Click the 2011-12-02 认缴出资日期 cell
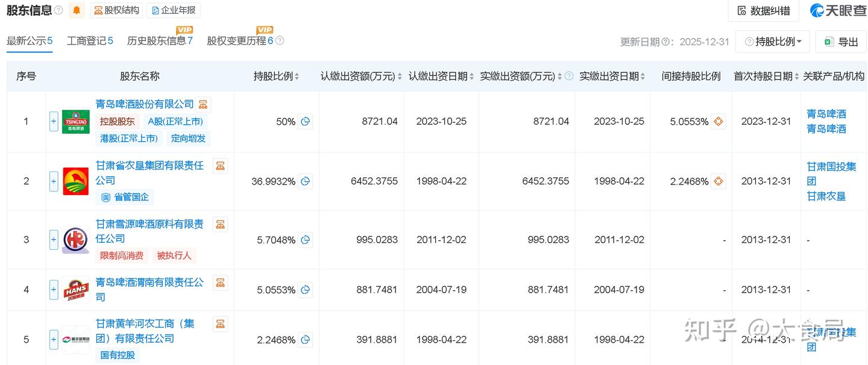 441,240
